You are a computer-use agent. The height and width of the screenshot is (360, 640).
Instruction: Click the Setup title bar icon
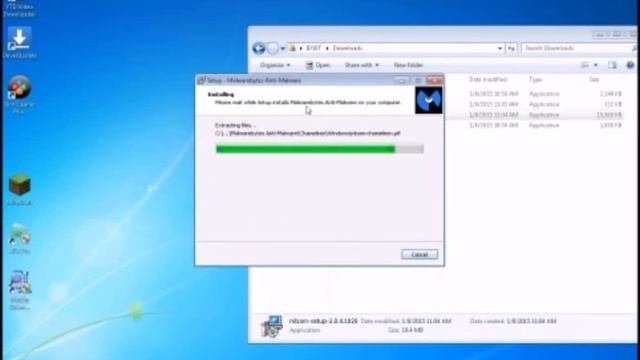(201, 80)
